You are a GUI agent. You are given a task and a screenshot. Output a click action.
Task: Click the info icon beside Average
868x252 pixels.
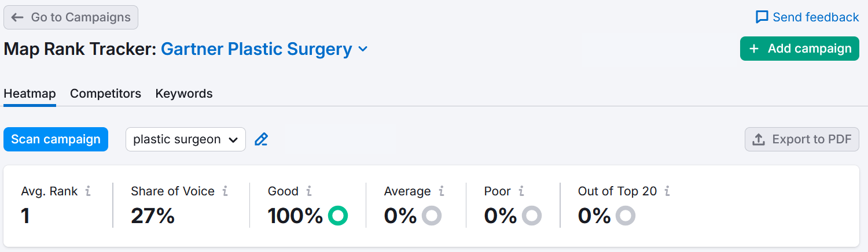[442, 191]
